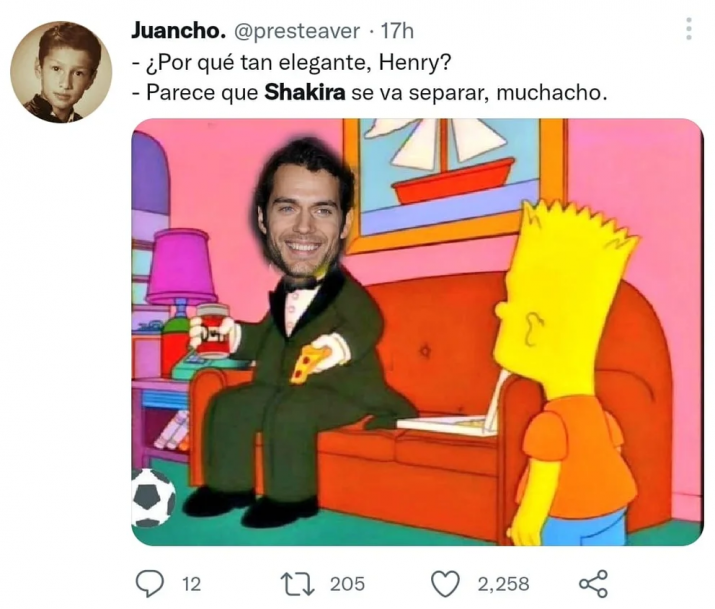Viewport: 715px width, 609px height.
Task: Open the @presteaver handle link
Action: [x=297, y=31]
